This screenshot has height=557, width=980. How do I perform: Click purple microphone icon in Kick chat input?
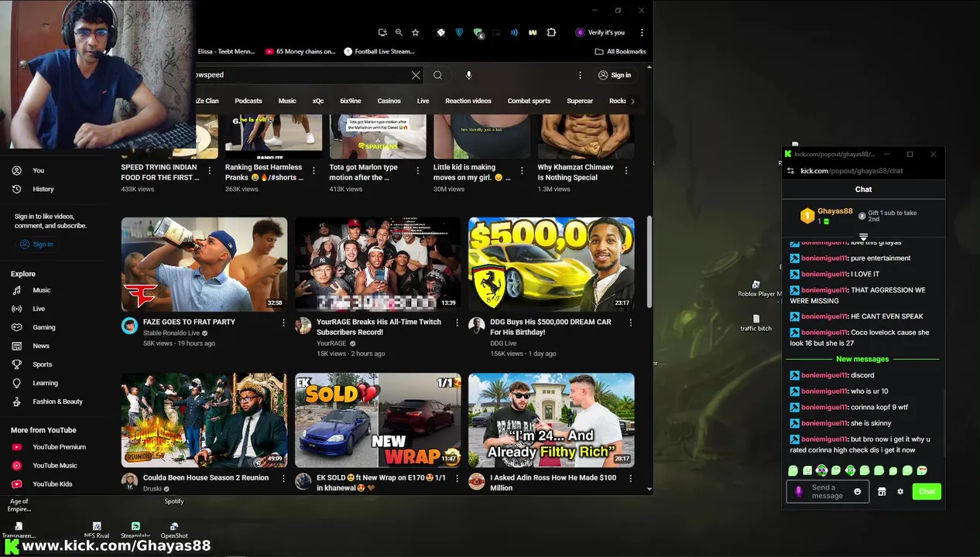coord(800,492)
